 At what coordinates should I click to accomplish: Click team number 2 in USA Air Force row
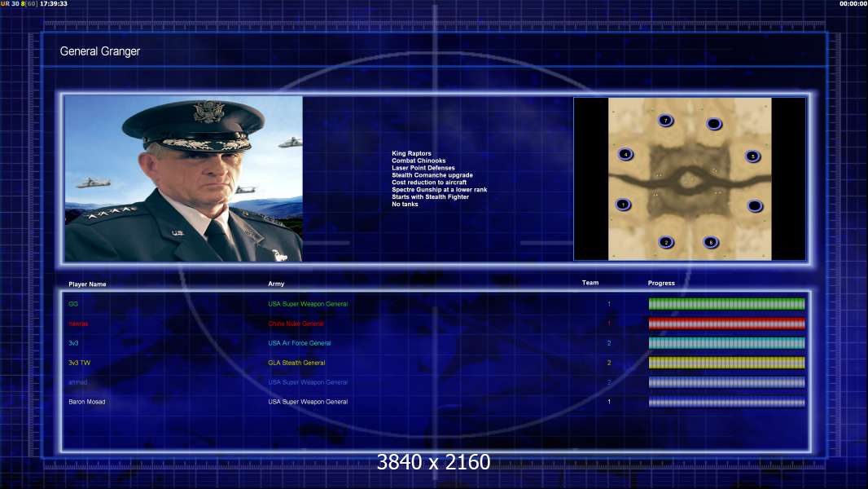coord(609,343)
